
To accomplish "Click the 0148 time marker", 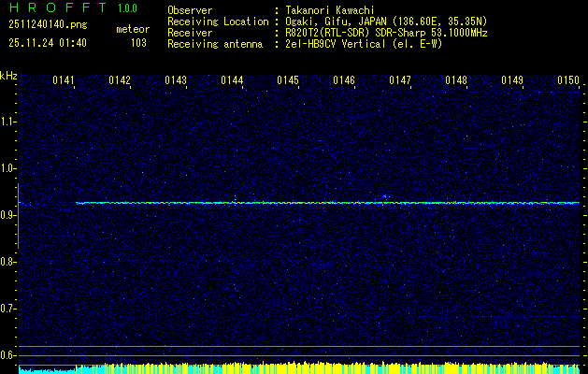I will point(456,80).
